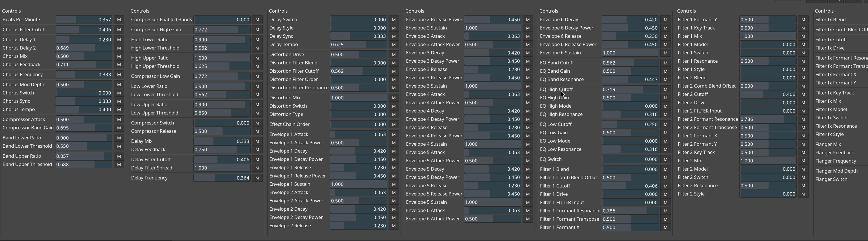Open the M button for Filter 2 Style

pyautogui.click(x=803, y=194)
